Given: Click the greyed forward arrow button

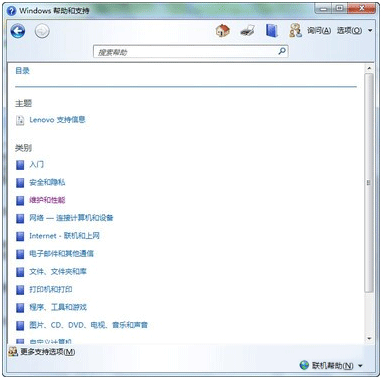Looking at the screenshot, I should pyautogui.click(x=42, y=31).
